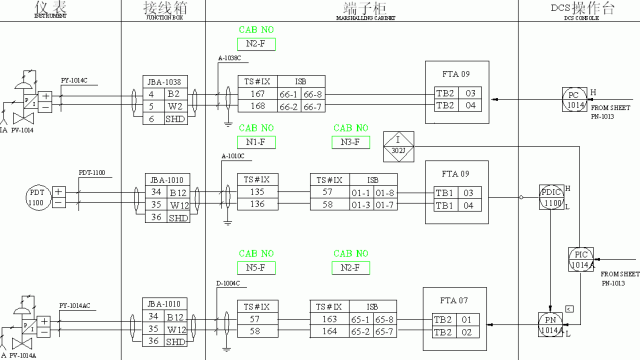Select the JBA-1038 junction box title
The width and height of the screenshot is (640, 360).
tap(165, 82)
